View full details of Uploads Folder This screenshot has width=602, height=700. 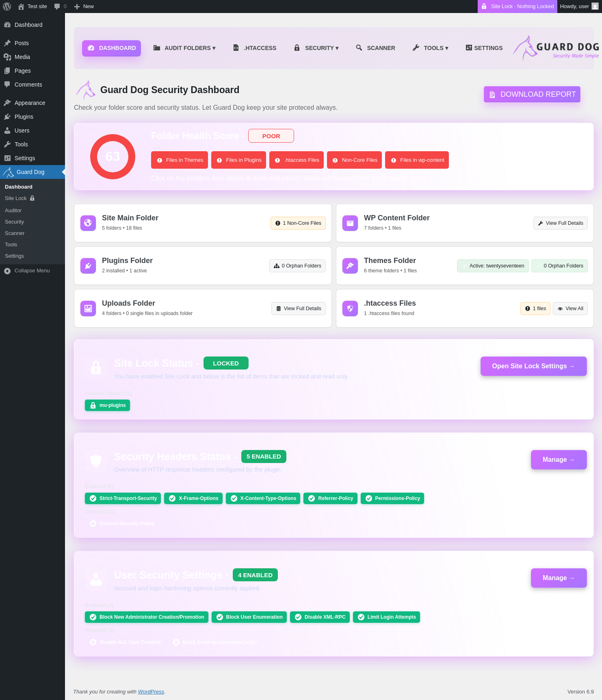click(x=299, y=309)
